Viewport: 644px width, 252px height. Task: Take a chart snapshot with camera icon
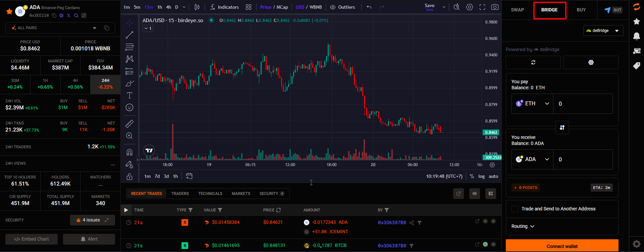[495, 7]
